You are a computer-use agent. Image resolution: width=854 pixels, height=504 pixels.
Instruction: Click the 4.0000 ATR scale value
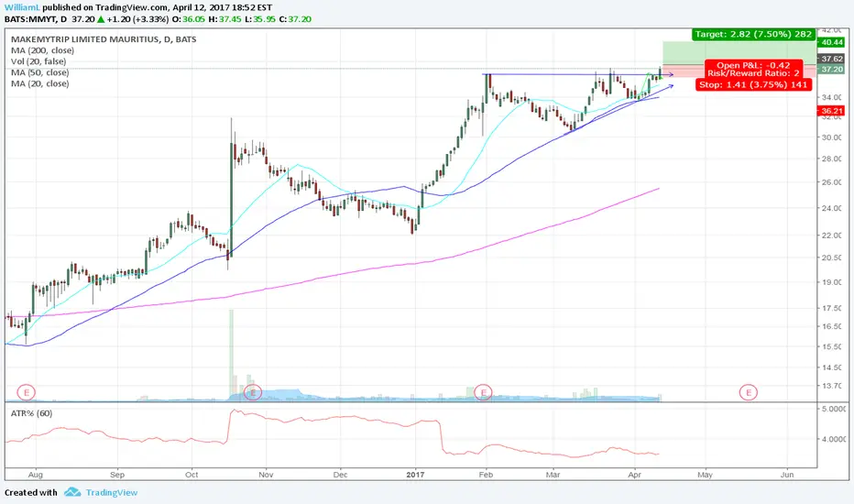pyautogui.click(x=834, y=439)
